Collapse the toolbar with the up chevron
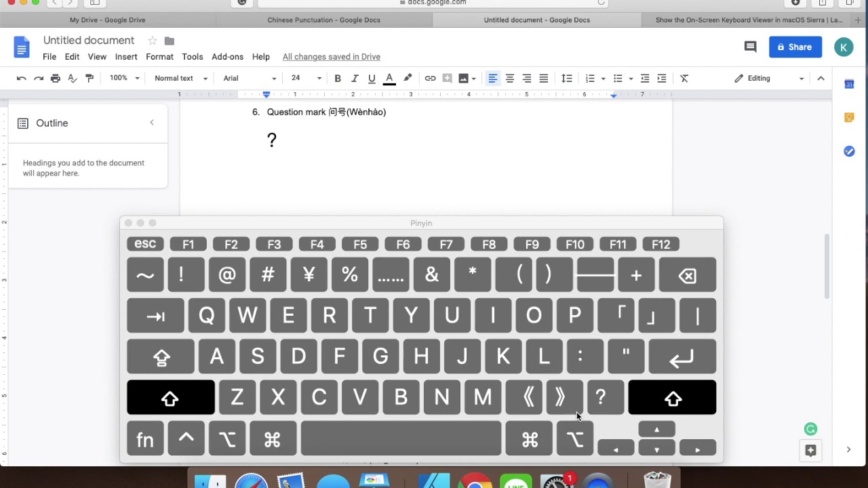This screenshot has width=868, height=488. click(821, 79)
